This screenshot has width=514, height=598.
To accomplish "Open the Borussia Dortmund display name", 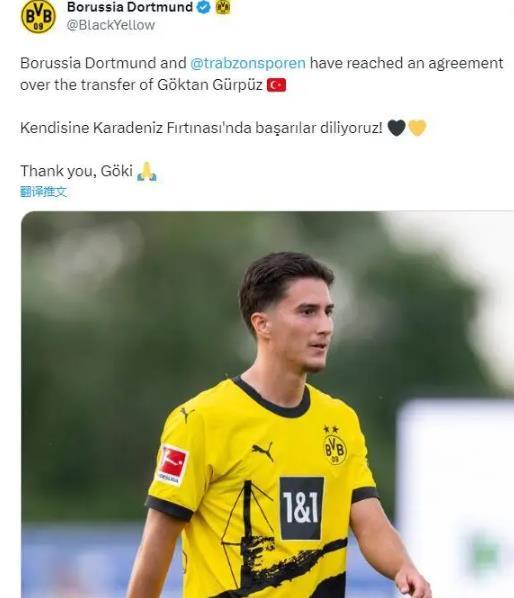I will pyautogui.click(x=130, y=7).
